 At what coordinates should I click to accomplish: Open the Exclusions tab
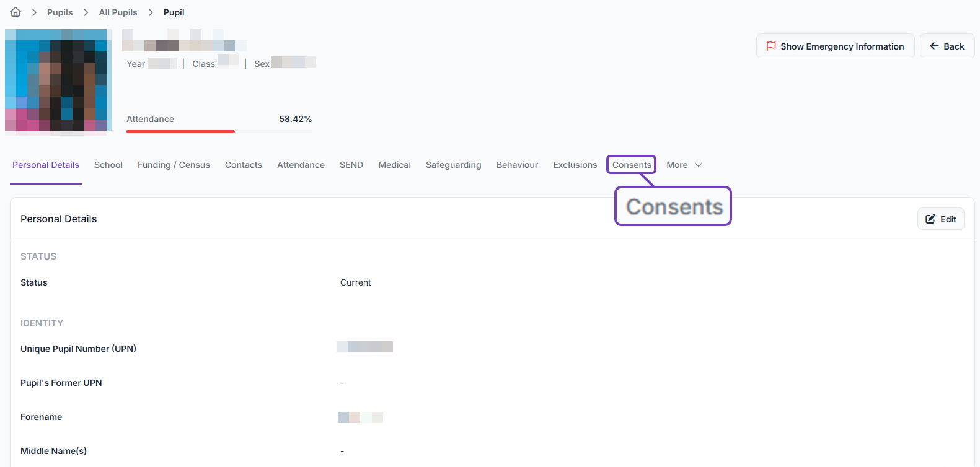click(575, 165)
